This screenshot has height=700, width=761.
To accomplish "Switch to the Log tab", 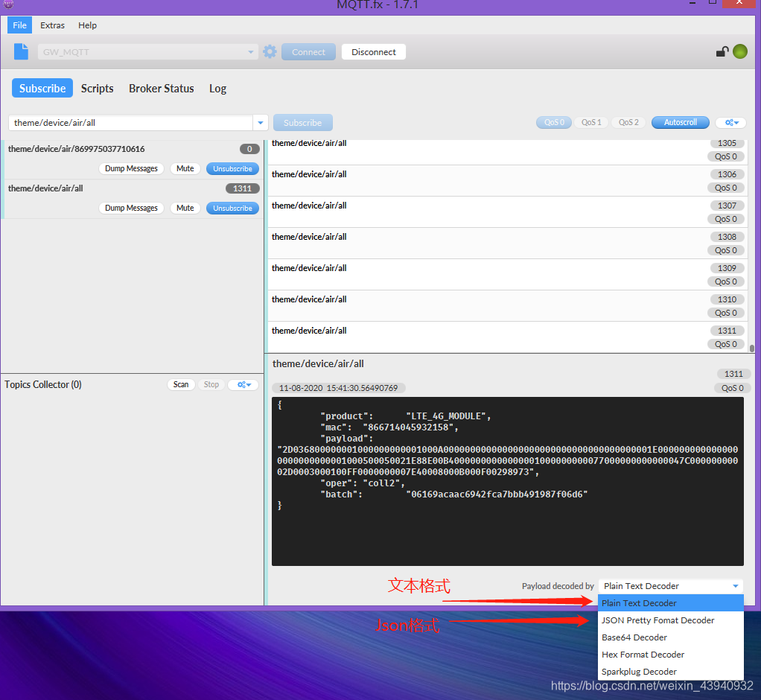I will [x=218, y=89].
